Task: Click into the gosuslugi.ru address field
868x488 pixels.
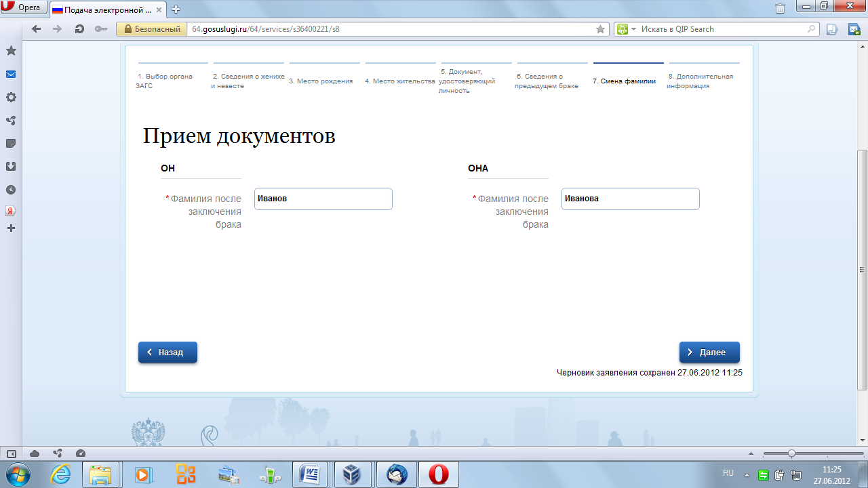Action: click(390, 29)
